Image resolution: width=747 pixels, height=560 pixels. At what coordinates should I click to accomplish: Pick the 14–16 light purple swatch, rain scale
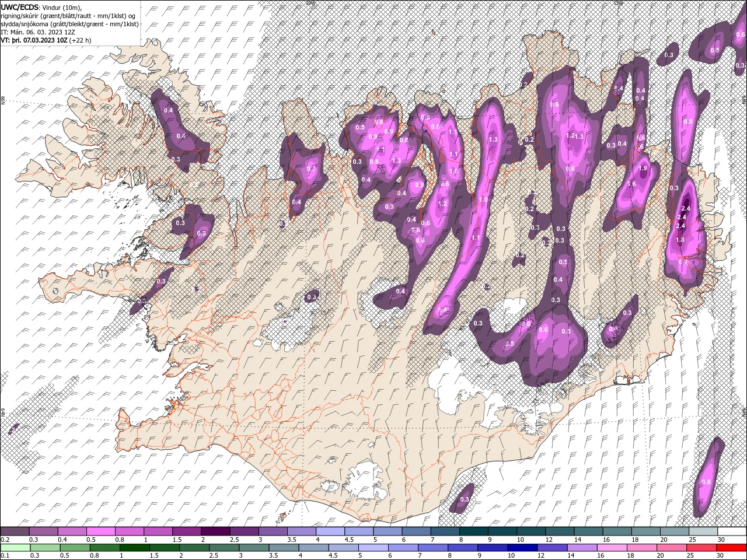pos(581,548)
